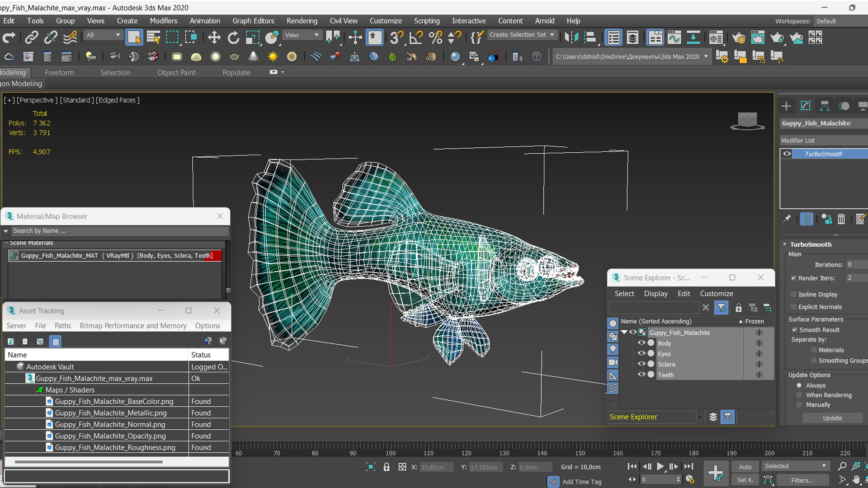868x488 pixels.
Task: Select Guppy_Fish_Malachite_MAT material swatch
Action: (14, 255)
